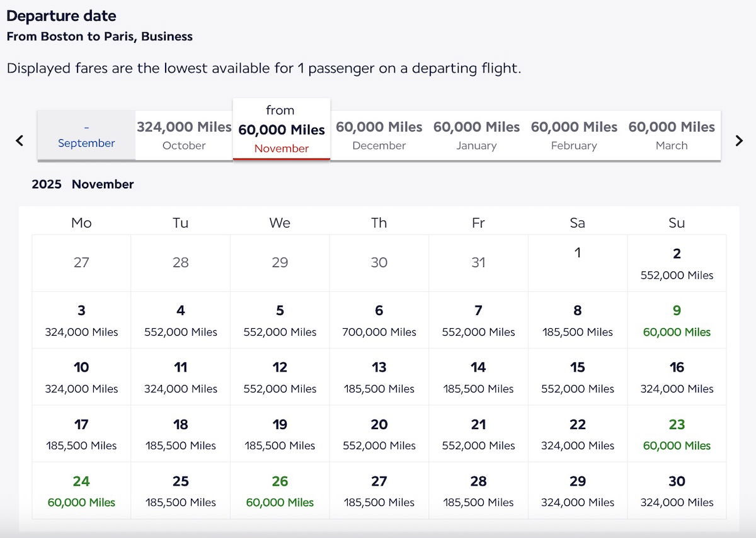Select Saturday November 1 cell
Viewport: 756px width, 538px height.
[x=578, y=263]
